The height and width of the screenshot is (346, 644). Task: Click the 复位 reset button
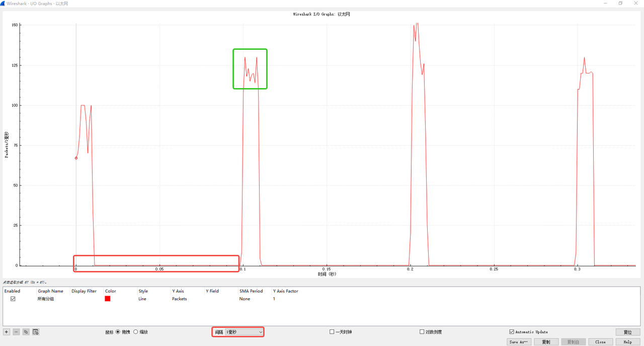click(627, 332)
